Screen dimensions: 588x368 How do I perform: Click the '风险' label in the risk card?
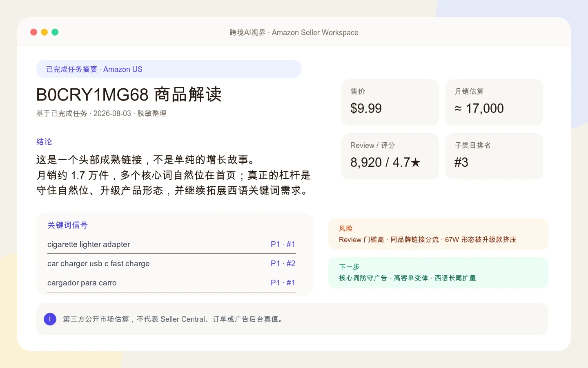point(346,229)
